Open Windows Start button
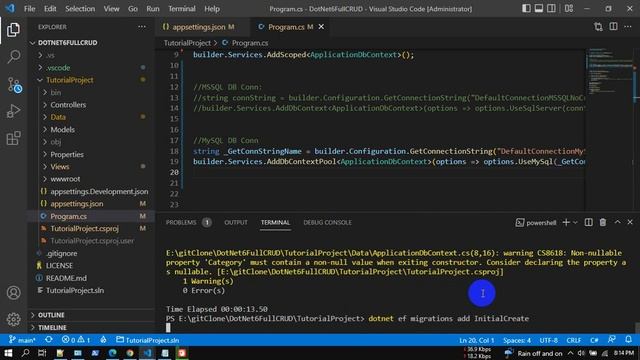 [x=8, y=353]
